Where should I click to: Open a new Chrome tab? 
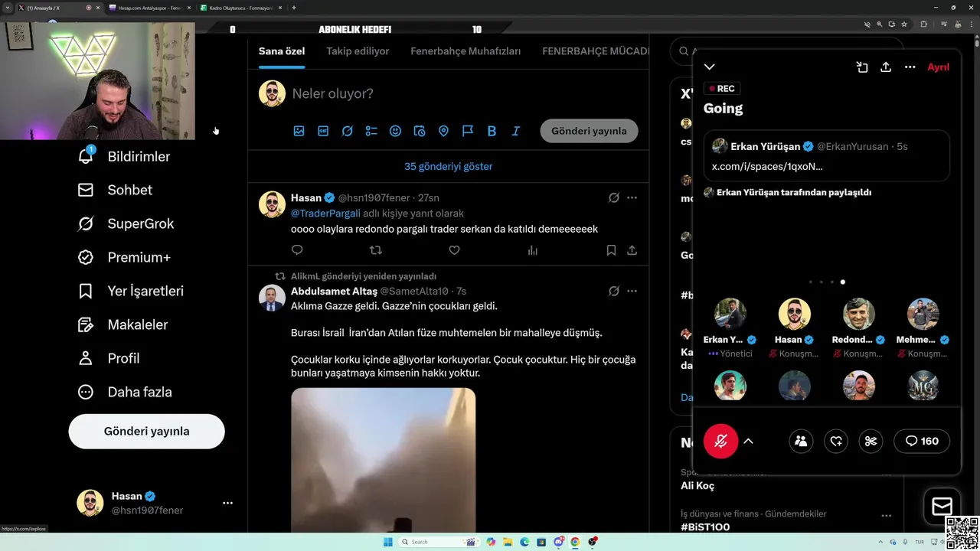[294, 8]
